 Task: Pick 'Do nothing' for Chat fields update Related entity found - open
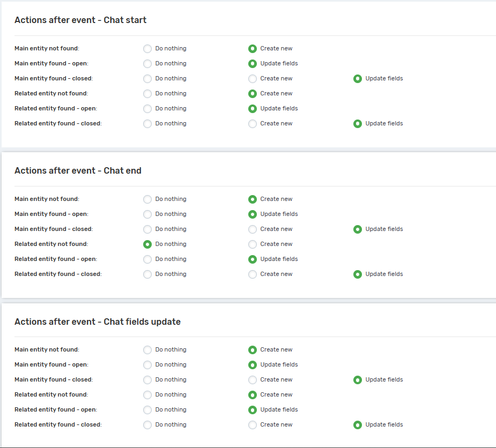point(147,410)
